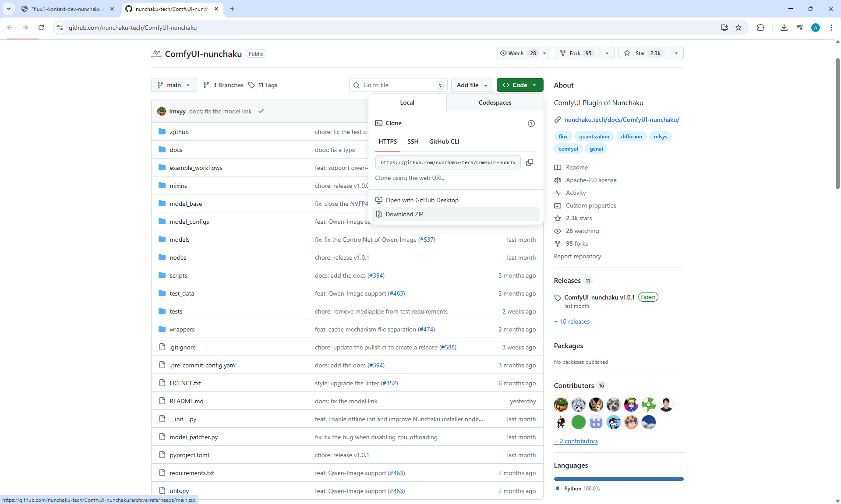Open the browser Extensions puzzle icon
The height and width of the screenshot is (504, 841).
click(760, 28)
